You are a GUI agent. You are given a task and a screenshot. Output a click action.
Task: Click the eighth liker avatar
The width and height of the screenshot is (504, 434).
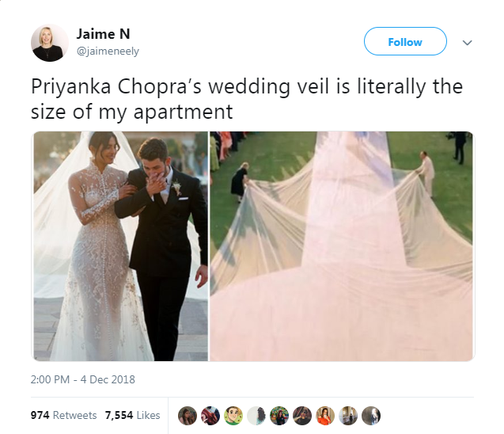click(348, 415)
